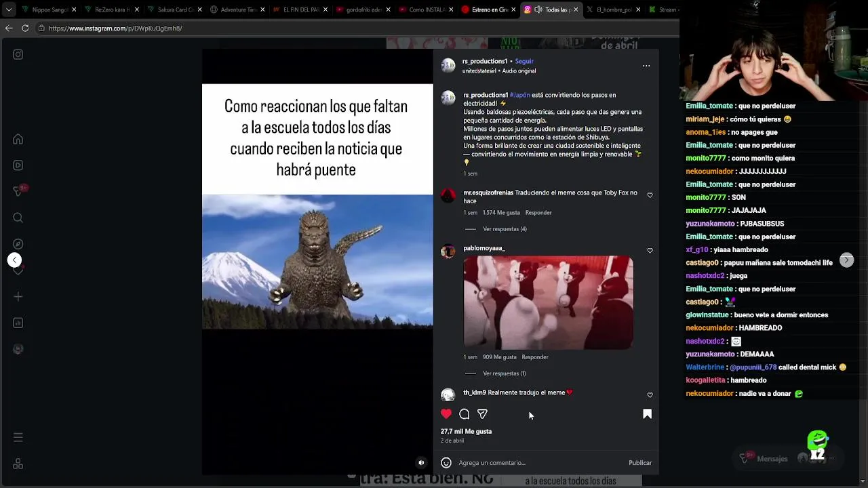Open the site info icon in the address bar
Viewport: 868px width, 488px height.
point(41,28)
